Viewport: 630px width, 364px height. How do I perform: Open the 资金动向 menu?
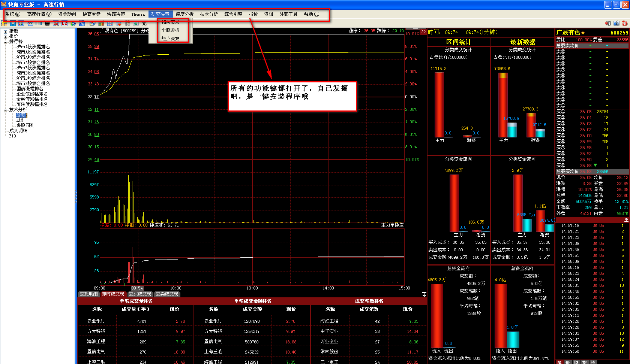(x=67, y=14)
